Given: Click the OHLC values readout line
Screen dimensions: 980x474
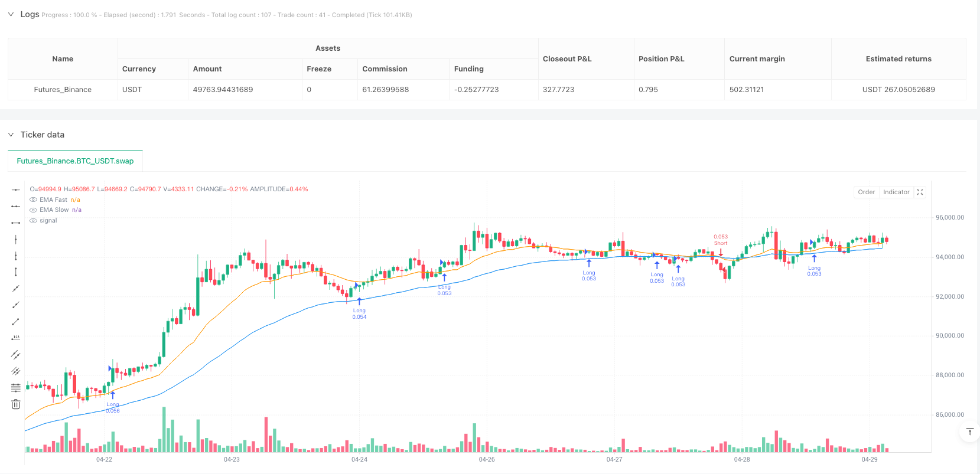Looking at the screenshot, I should coord(169,189).
